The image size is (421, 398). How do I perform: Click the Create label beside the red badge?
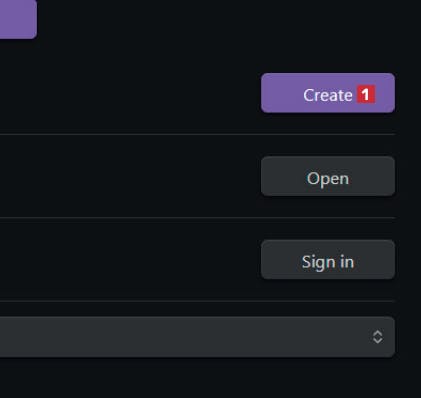point(328,95)
